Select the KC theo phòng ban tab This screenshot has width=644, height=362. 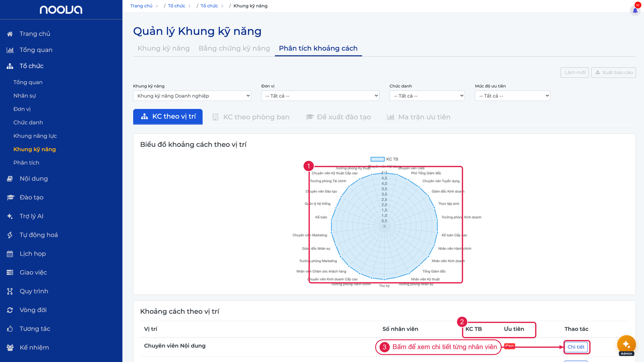[x=251, y=117]
